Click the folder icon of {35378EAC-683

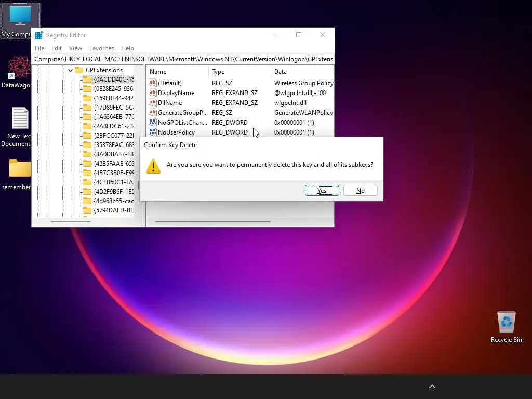[87, 144]
